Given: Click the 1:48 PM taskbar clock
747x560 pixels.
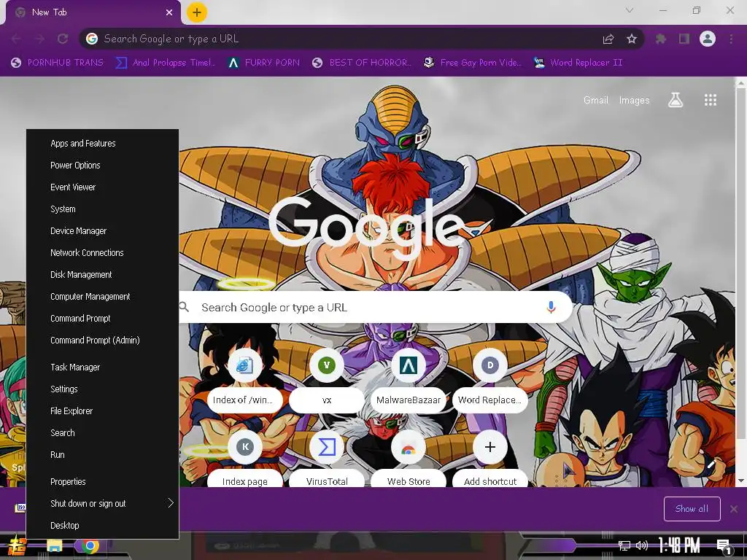Looking at the screenshot, I should click(679, 545).
